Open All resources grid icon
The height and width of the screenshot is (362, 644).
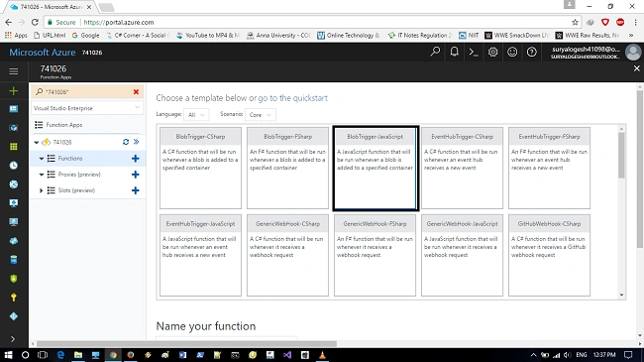(14, 147)
